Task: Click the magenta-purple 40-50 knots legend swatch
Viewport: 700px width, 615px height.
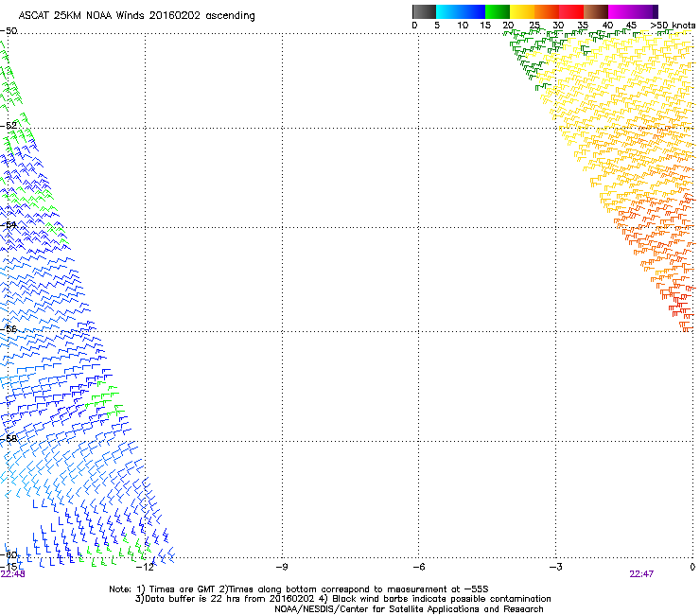Action: [633, 11]
